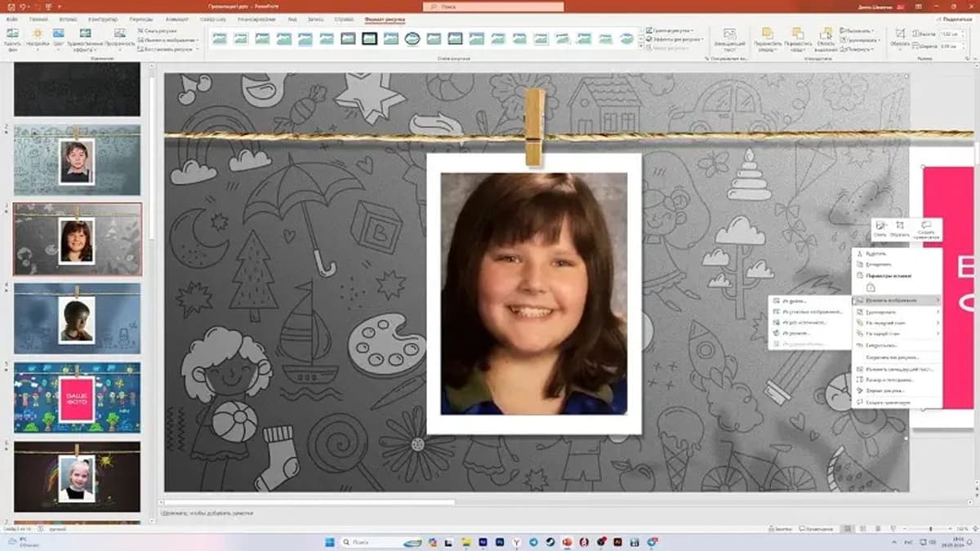The height and width of the screenshot is (551, 980).
Task: Click New Comment icon in the mini toolbar
Action: pos(926,229)
